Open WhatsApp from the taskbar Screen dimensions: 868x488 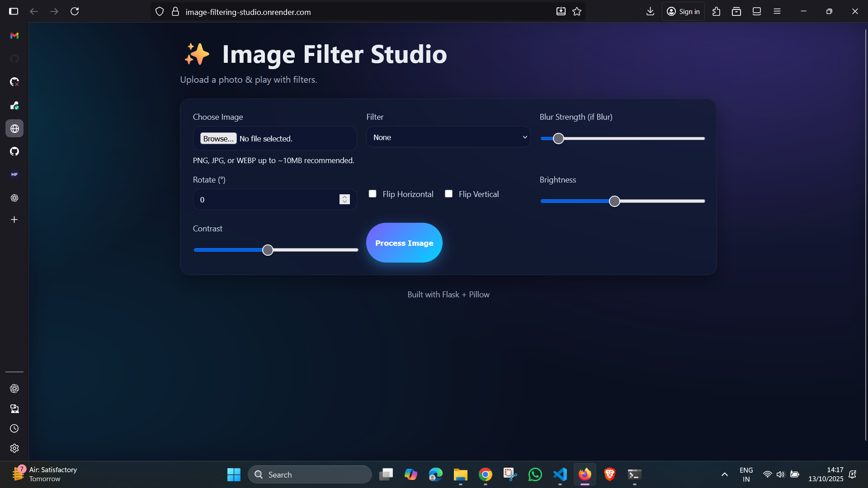[535, 474]
